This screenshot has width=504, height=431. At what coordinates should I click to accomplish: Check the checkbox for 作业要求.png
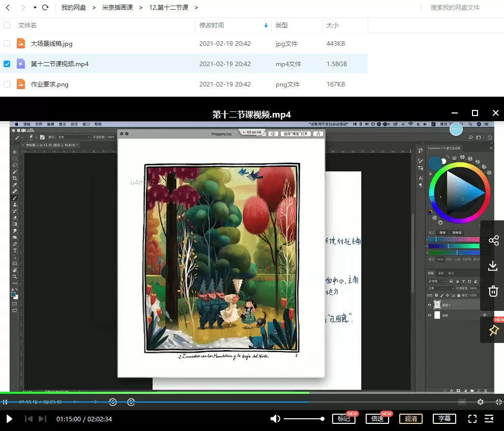click(x=7, y=84)
